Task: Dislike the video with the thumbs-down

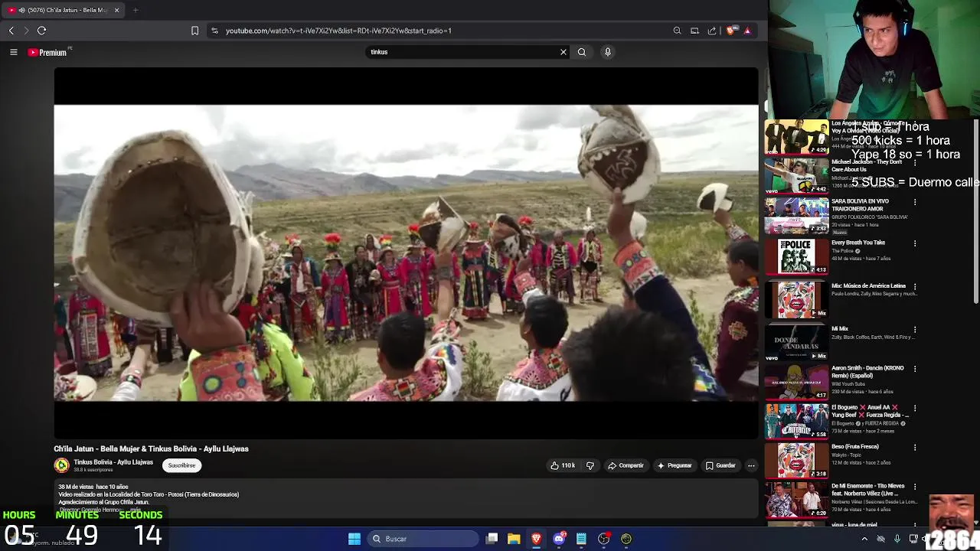Action: tap(590, 465)
